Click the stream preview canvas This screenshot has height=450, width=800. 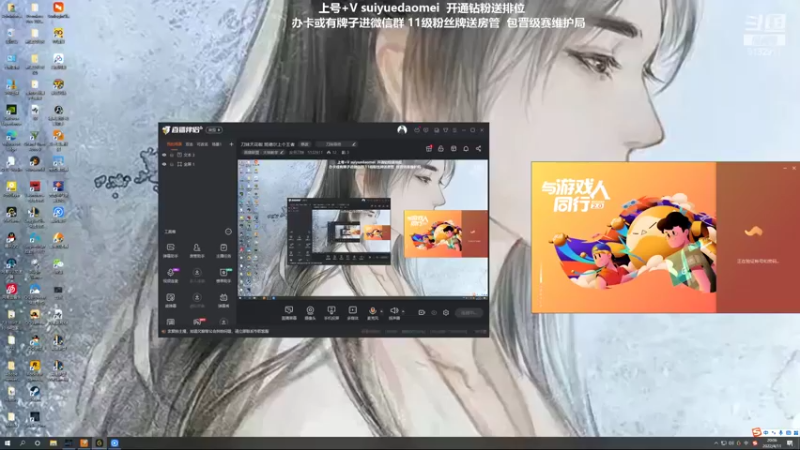tap(363, 229)
